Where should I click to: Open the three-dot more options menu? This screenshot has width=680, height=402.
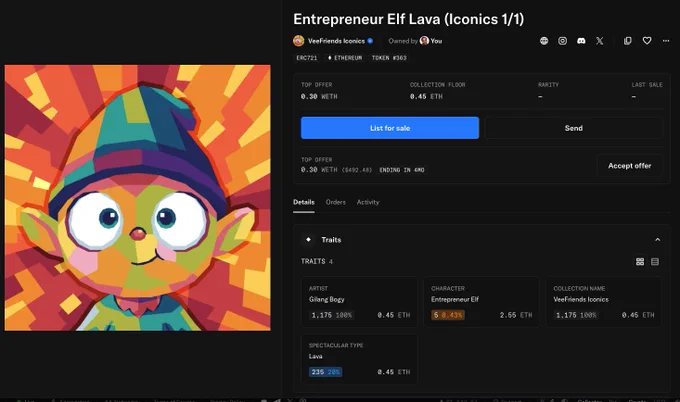666,41
